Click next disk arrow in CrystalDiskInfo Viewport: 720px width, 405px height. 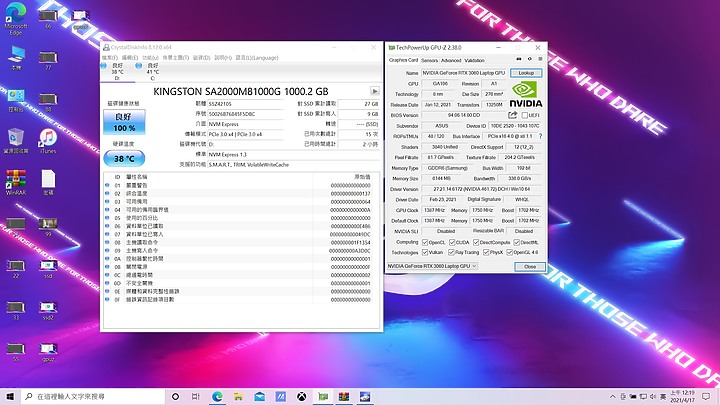click(x=375, y=91)
